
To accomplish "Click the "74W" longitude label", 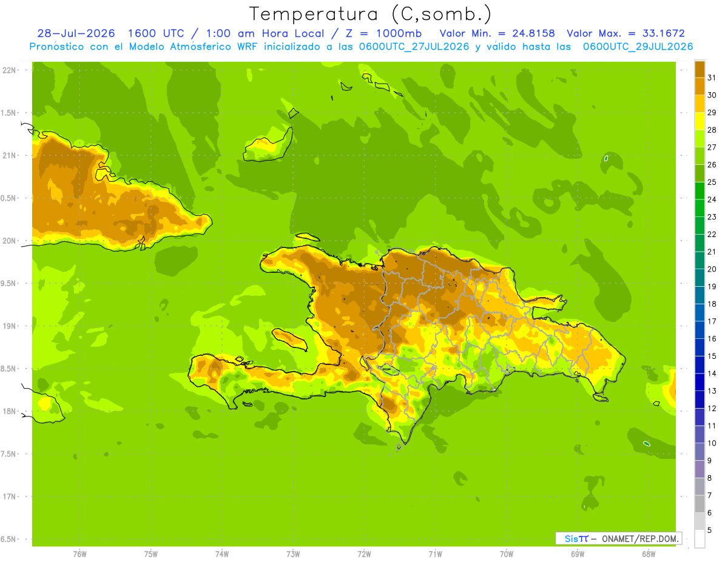I will tap(222, 554).
